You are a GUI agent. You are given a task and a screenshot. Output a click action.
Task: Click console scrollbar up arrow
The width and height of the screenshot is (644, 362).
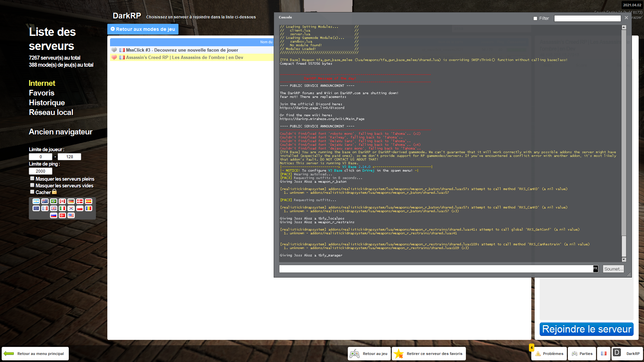point(624,27)
